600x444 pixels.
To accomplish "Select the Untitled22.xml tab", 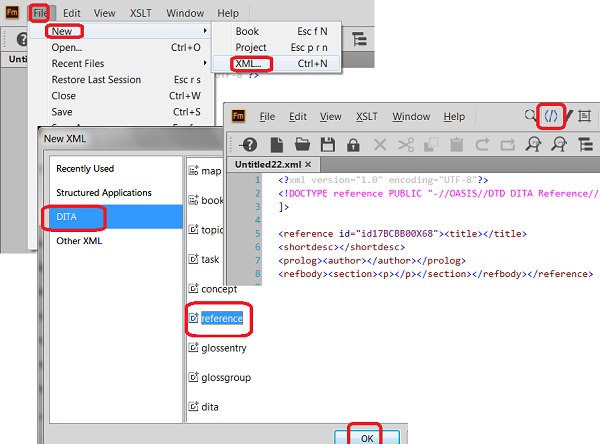I will point(268,164).
